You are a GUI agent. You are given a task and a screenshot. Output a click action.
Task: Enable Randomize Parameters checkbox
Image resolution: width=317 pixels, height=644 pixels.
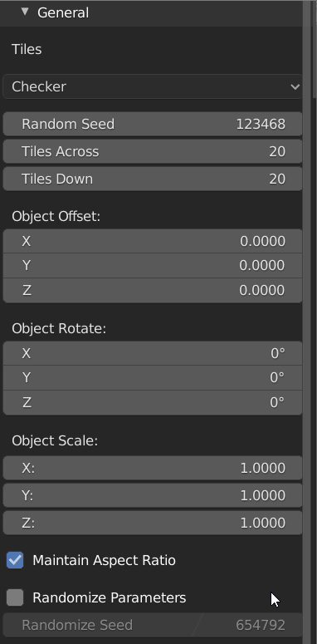[15, 597]
